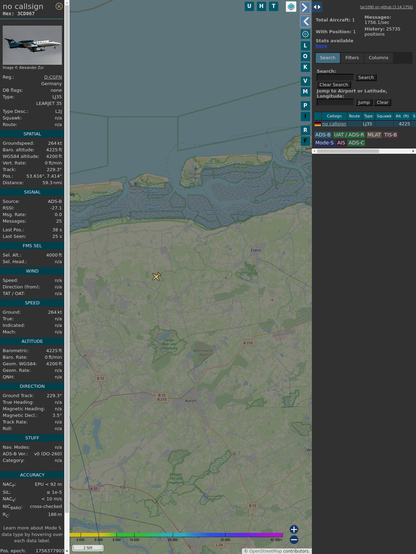Select the 'no callsign' aircraft table row link
The width and height of the screenshot is (416, 554).
[x=334, y=124]
